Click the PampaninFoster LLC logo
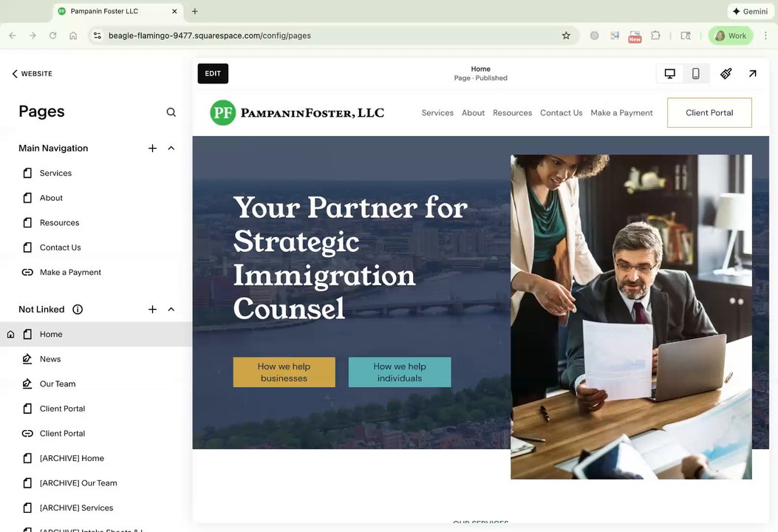The width and height of the screenshot is (778, 532). coord(297,112)
